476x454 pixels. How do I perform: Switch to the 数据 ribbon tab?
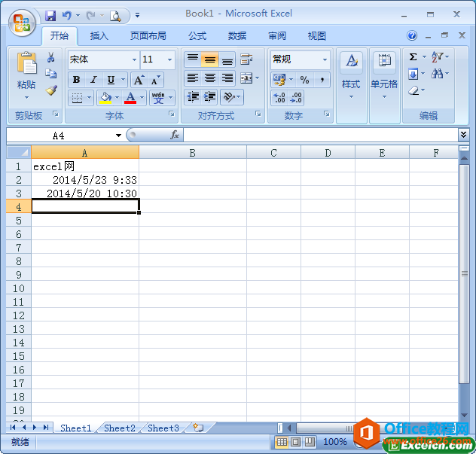[x=237, y=36]
